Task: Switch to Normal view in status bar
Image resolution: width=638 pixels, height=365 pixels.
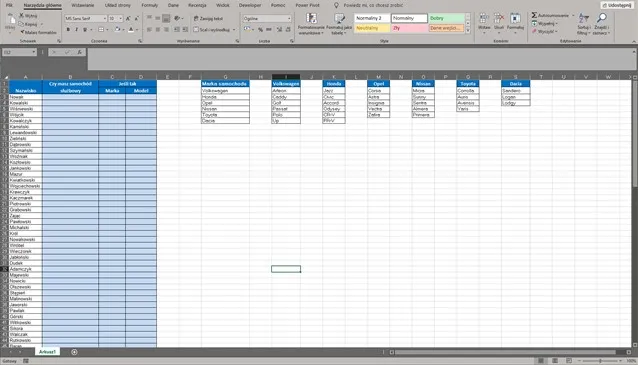Action: pos(541,361)
